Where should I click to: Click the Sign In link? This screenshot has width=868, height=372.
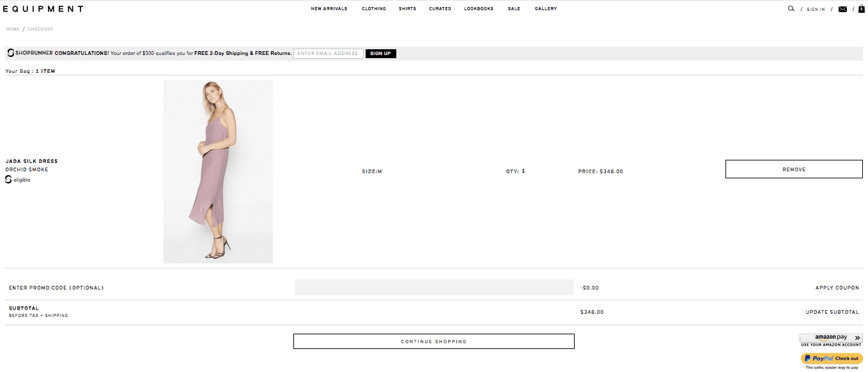(816, 10)
